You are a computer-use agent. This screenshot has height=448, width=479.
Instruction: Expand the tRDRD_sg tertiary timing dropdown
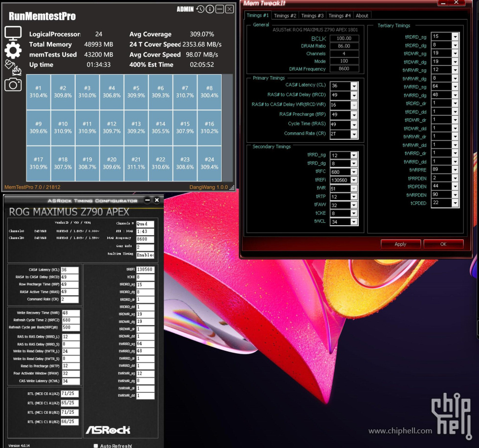455,37
